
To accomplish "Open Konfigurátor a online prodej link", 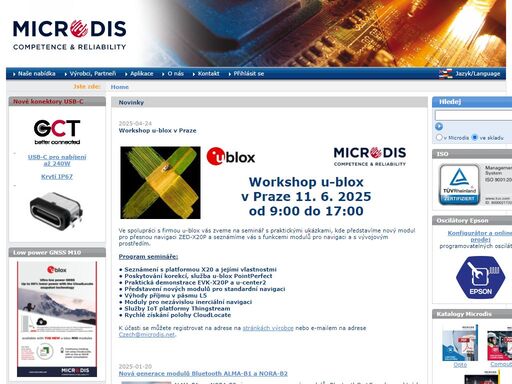I will (x=480, y=236).
